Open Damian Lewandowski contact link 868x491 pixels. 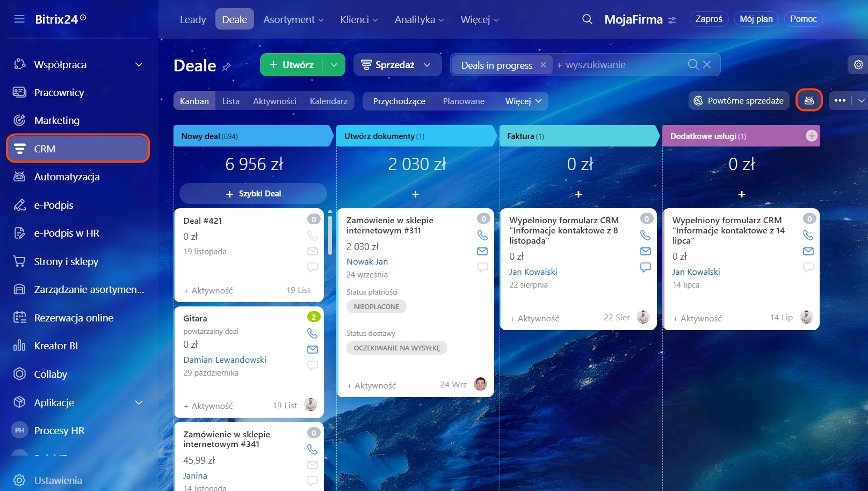click(225, 360)
